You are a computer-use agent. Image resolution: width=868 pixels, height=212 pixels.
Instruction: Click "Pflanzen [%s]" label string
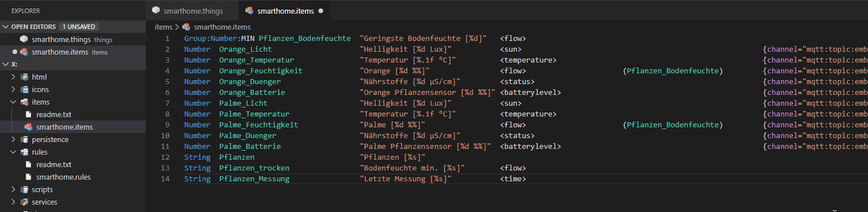pyautogui.click(x=392, y=157)
